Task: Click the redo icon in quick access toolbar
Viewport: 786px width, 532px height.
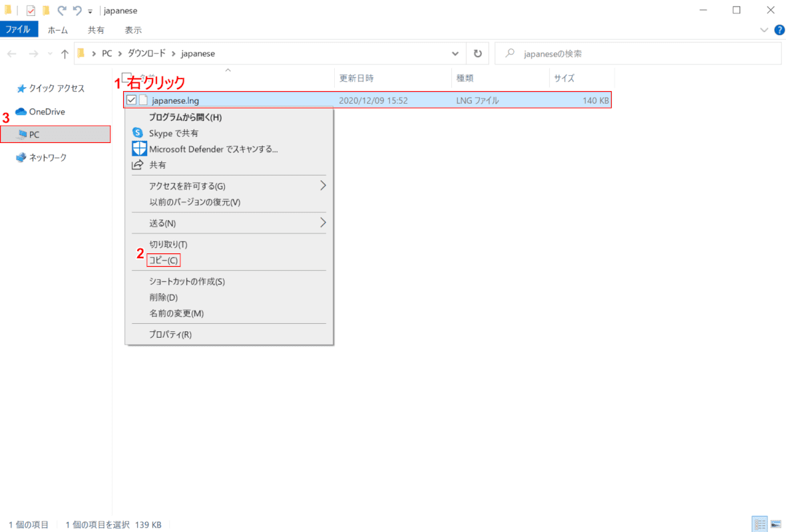Action: click(x=62, y=11)
